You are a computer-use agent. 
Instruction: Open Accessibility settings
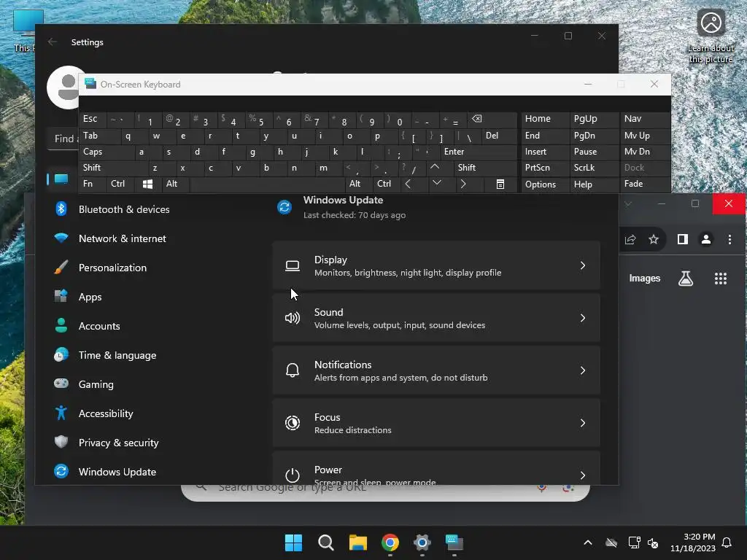(106, 414)
